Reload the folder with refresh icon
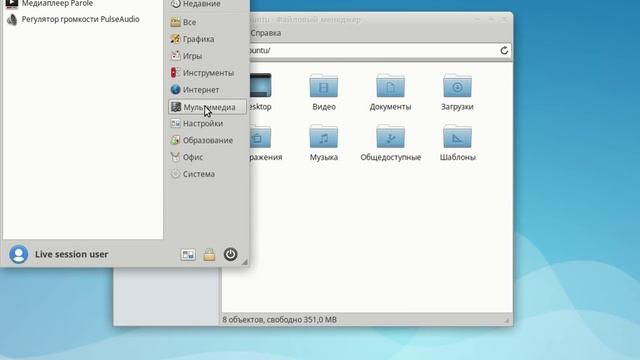Image resolution: width=640 pixels, height=360 pixels. (x=504, y=51)
